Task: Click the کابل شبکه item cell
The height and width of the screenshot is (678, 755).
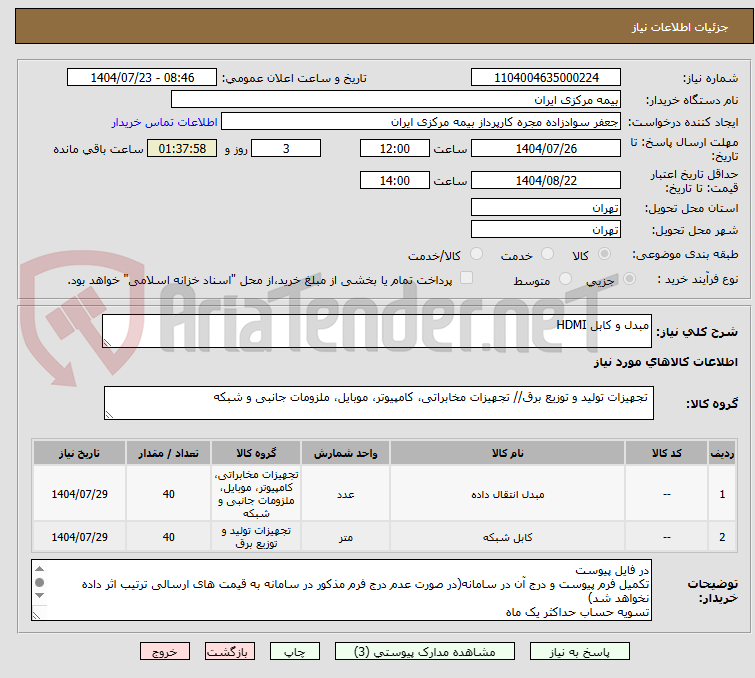Action: click(x=508, y=537)
